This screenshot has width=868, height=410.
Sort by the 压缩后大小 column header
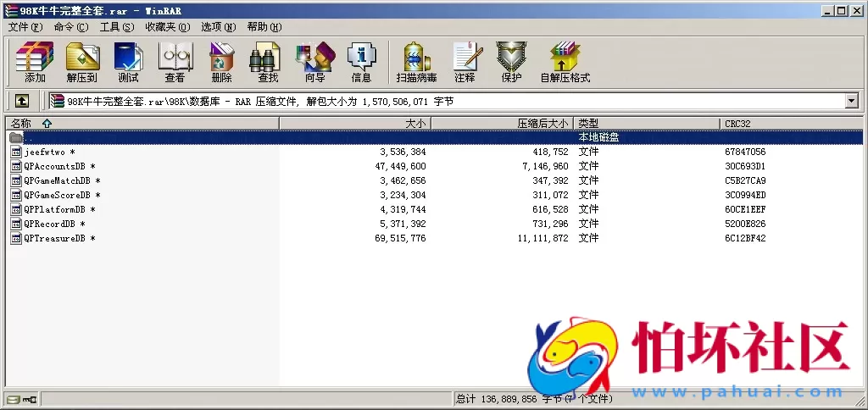(502, 124)
